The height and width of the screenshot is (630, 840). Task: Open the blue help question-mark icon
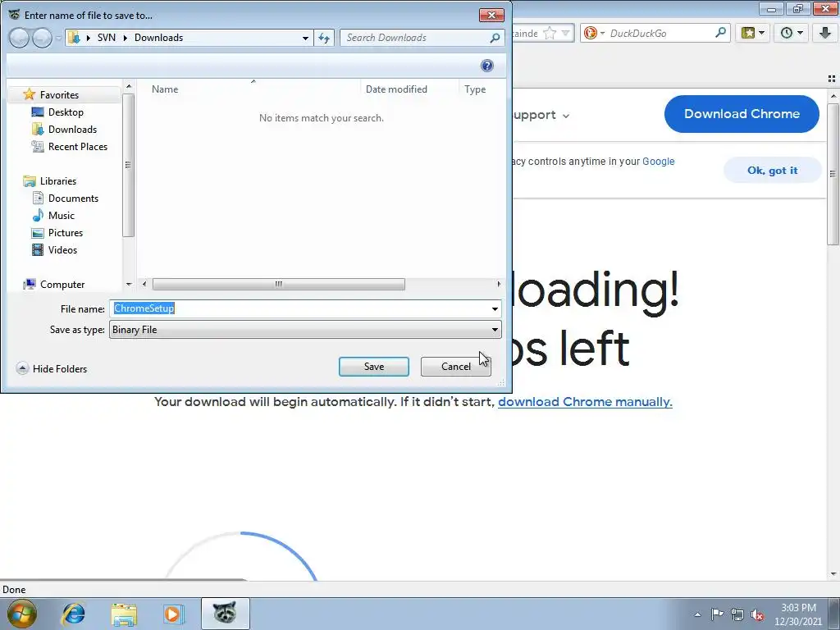(487, 66)
